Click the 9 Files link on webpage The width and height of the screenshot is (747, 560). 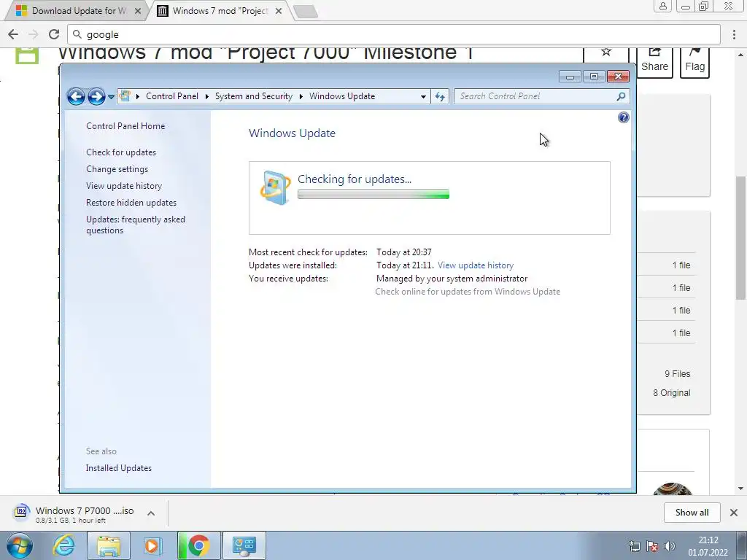click(x=678, y=374)
